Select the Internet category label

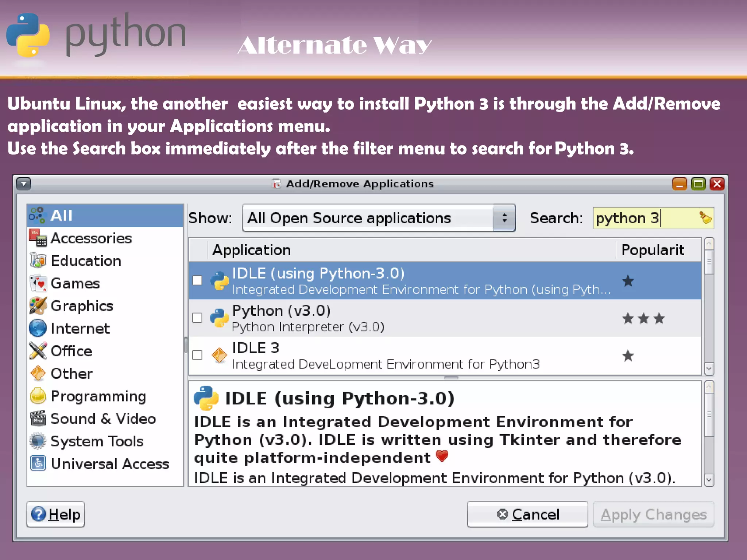click(x=80, y=328)
